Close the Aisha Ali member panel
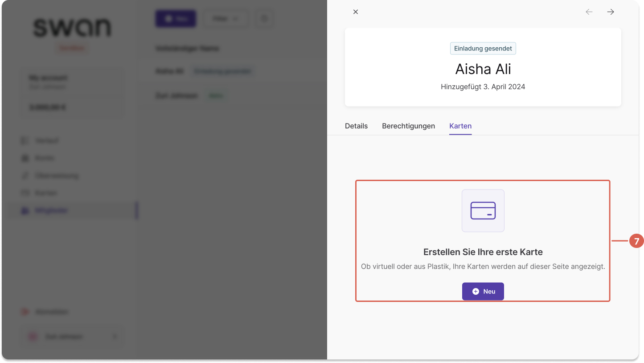This screenshot has width=644, height=363. click(356, 12)
